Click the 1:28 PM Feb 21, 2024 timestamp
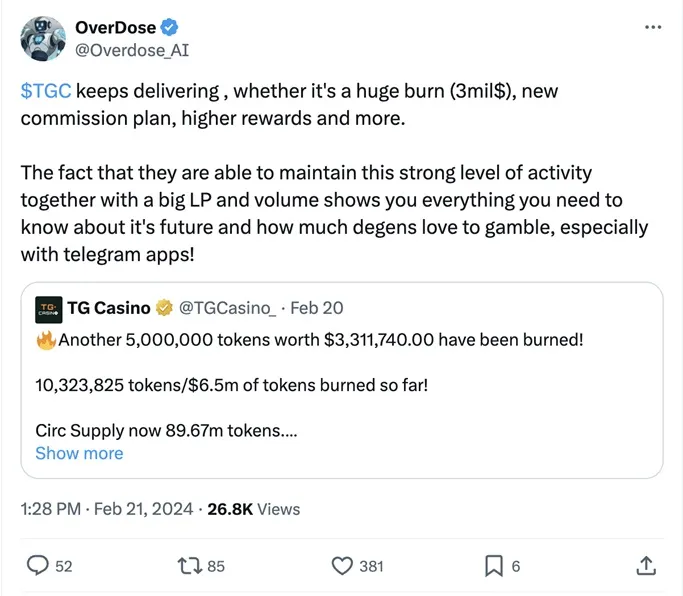 [106, 509]
